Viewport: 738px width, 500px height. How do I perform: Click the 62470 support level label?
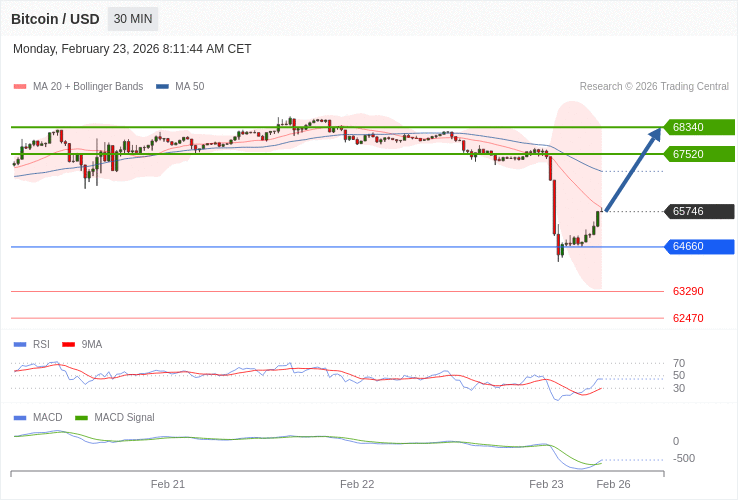point(688,318)
